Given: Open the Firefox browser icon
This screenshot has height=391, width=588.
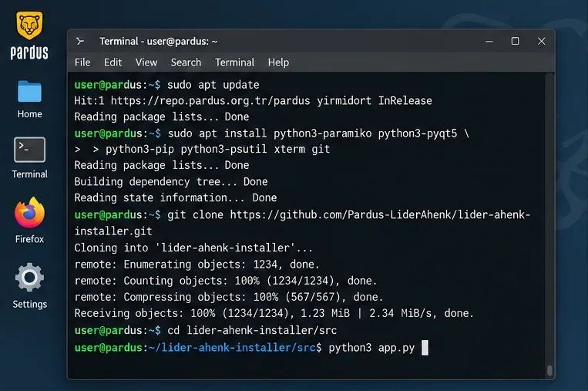Looking at the screenshot, I should (x=29, y=213).
